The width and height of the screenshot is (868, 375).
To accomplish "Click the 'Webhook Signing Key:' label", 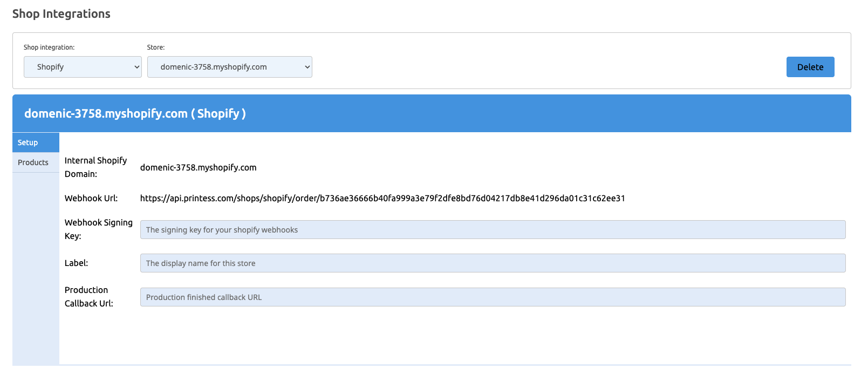I will click(x=99, y=229).
